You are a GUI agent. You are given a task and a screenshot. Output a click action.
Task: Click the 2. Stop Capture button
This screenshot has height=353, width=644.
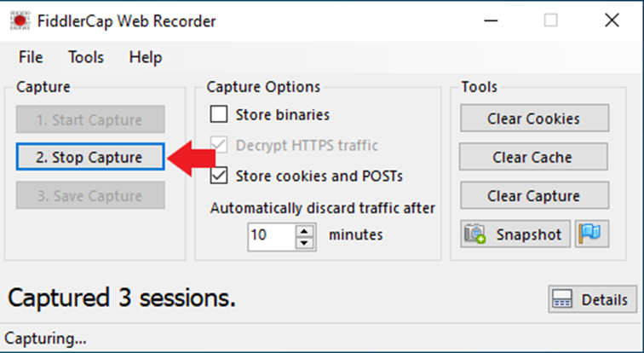point(90,157)
